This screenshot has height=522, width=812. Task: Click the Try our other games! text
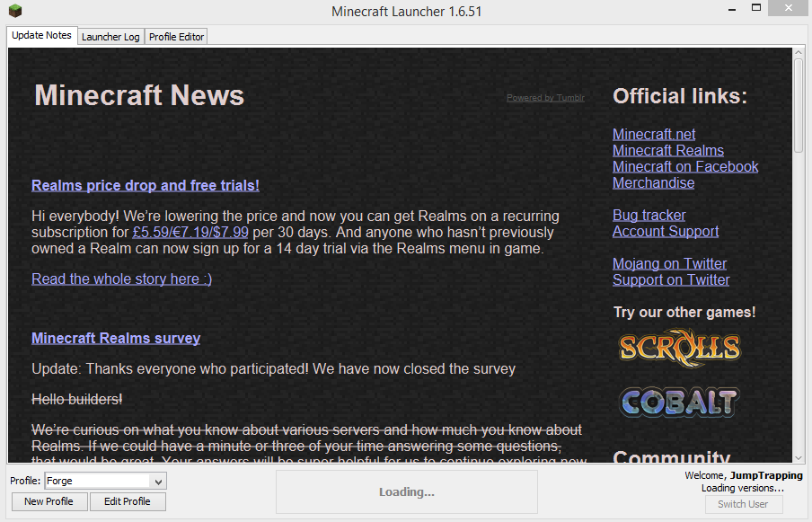684,313
